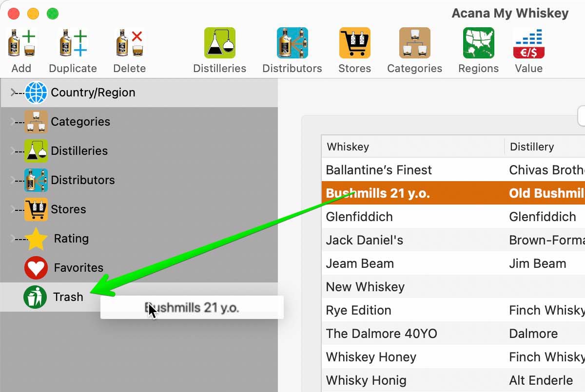
Task: Select the Whisky Honig row
Action: pos(453,380)
